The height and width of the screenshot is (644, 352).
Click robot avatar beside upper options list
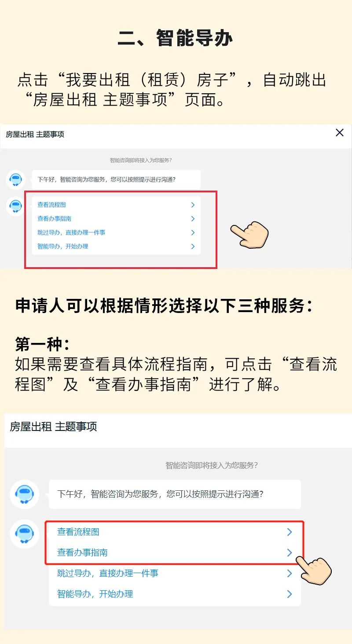(16, 206)
